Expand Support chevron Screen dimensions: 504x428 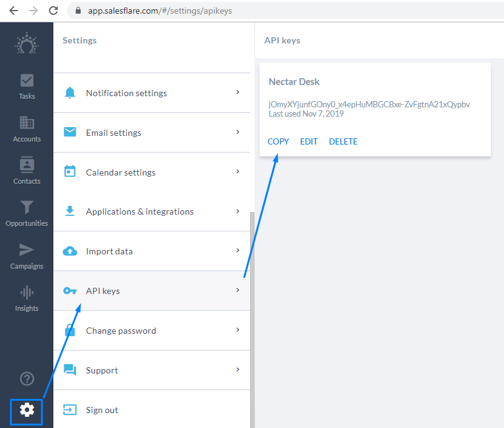tap(238, 370)
